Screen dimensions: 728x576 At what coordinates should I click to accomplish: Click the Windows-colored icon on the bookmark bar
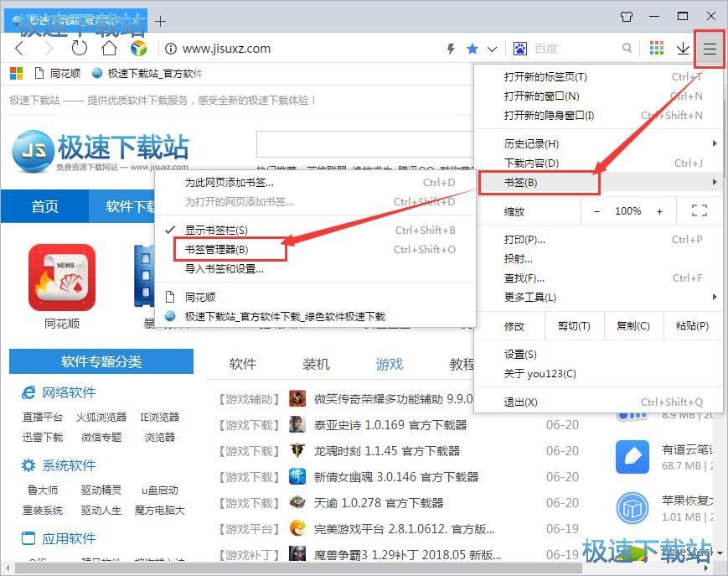[x=16, y=74]
